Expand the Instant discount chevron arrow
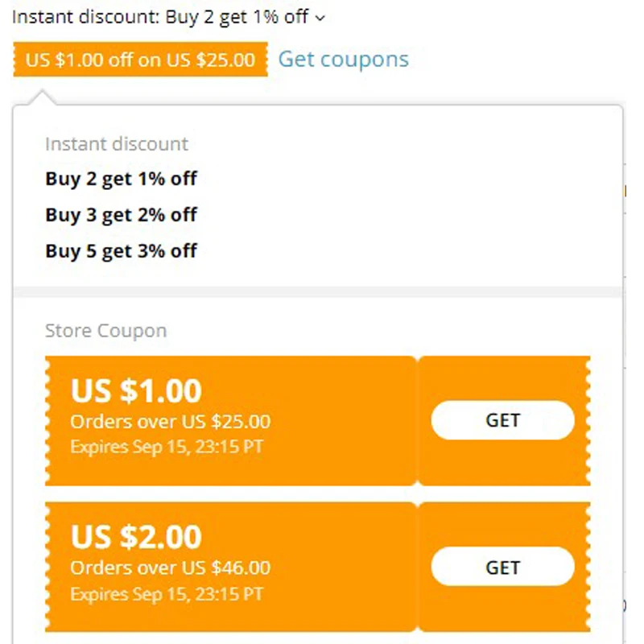This screenshot has height=644, width=644. click(320, 19)
